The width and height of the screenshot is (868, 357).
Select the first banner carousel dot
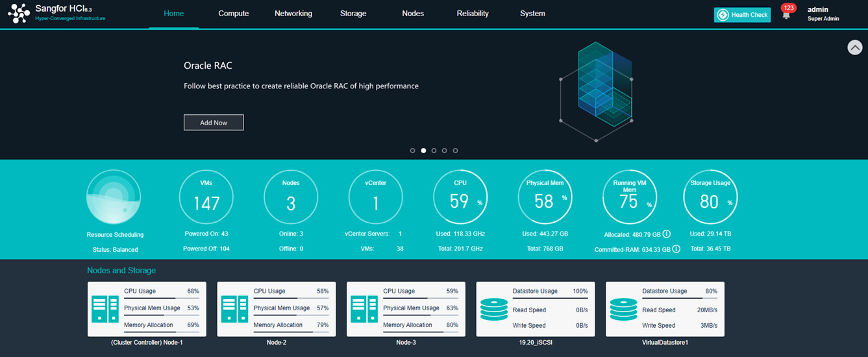(412, 151)
